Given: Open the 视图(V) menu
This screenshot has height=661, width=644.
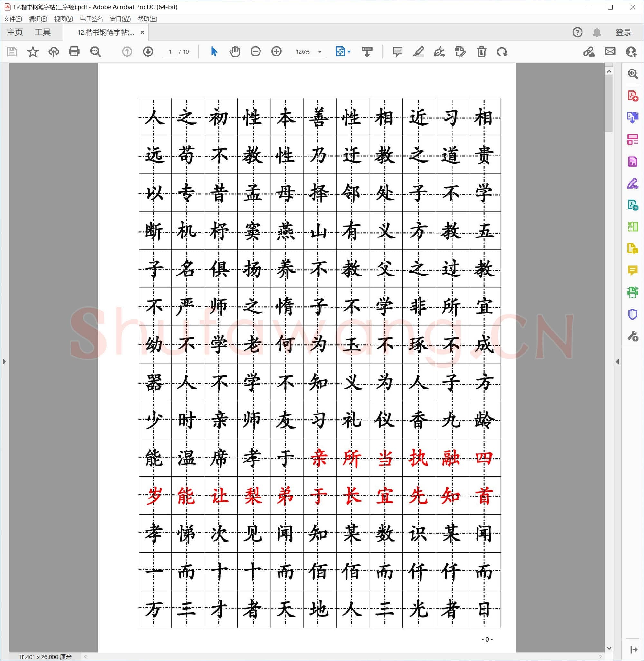Looking at the screenshot, I should (x=63, y=19).
